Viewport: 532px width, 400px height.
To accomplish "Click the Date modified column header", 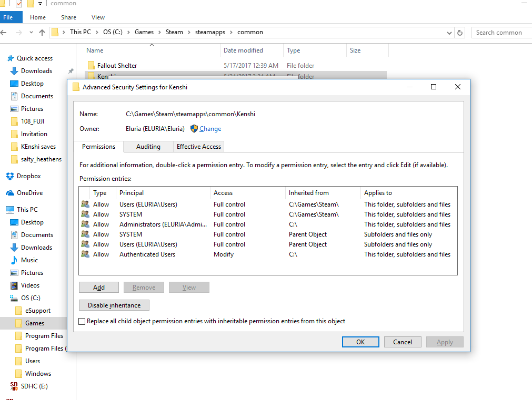I will coord(252,50).
